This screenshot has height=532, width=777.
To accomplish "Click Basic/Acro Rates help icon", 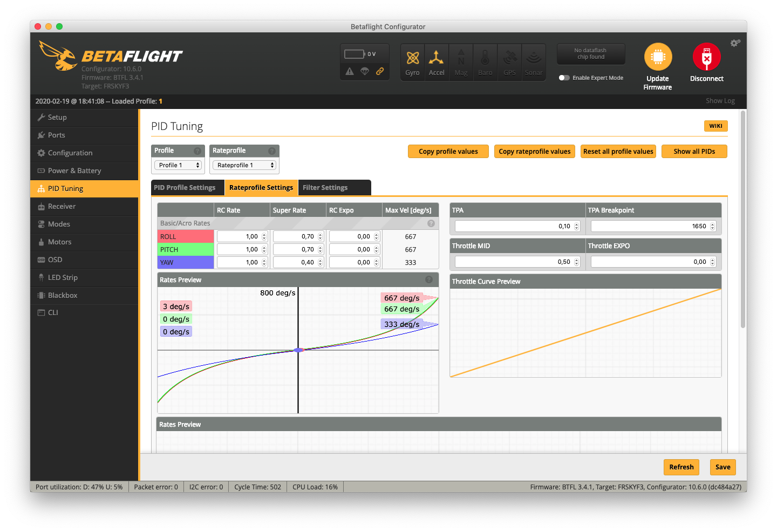I will pos(431,223).
